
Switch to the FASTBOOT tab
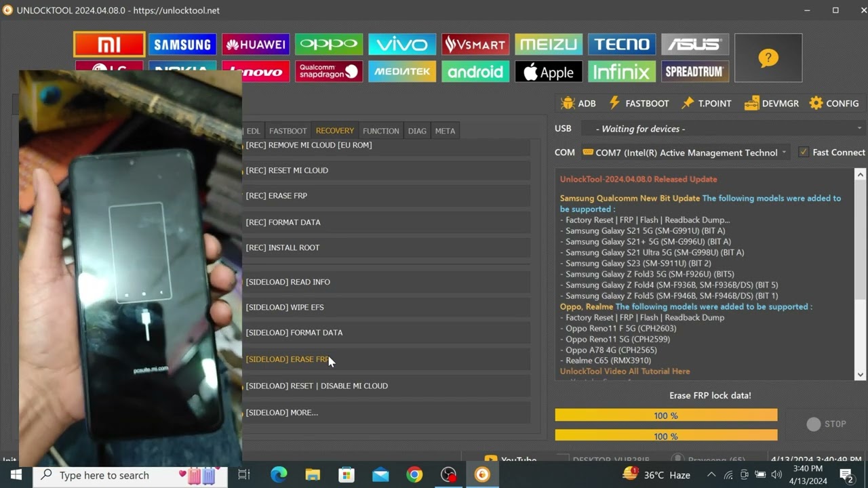click(x=288, y=131)
